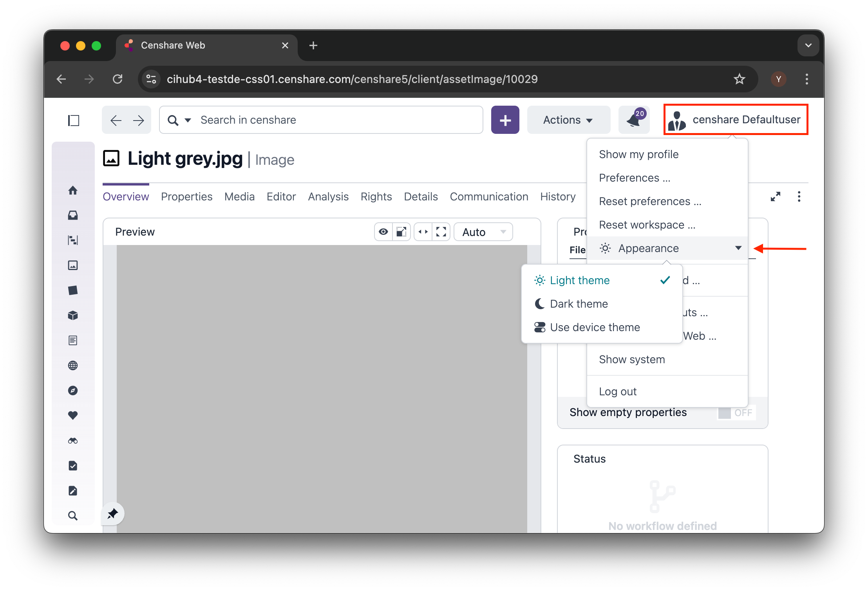The width and height of the screenshot is (868, 591).
Task: Select Dark theme option
Action: point(579,304)
